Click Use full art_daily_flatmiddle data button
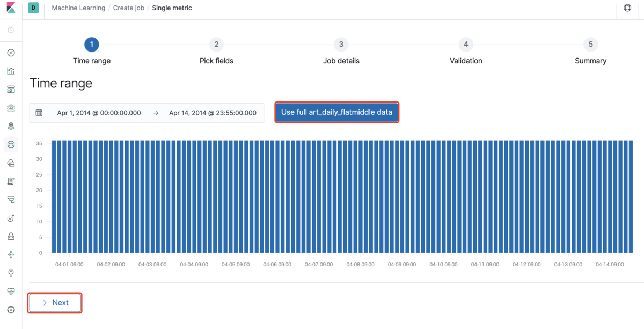 coord(336,112)
